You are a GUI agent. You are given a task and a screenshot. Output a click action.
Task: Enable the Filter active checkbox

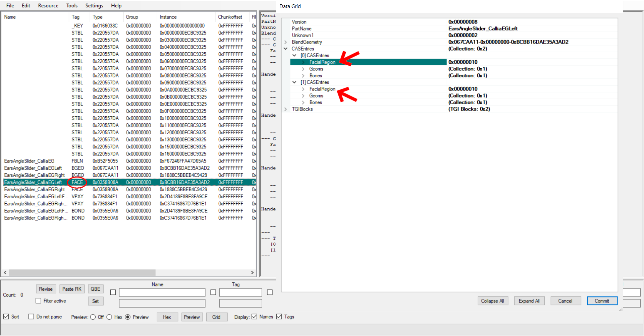[x=39, y=301]
